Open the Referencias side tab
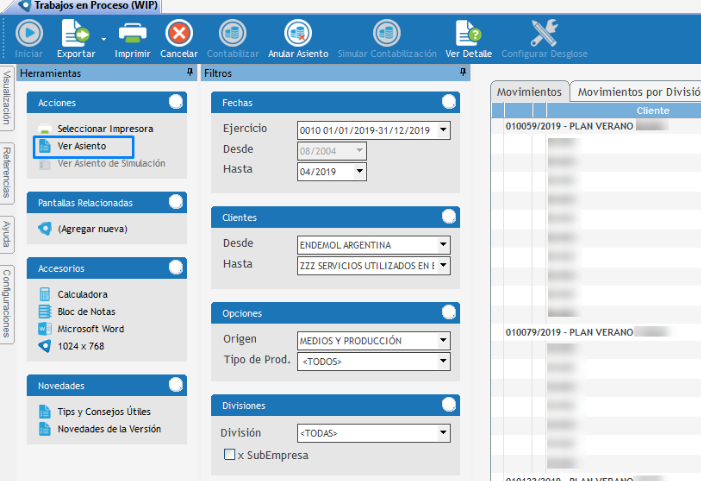 coord(7,171)
